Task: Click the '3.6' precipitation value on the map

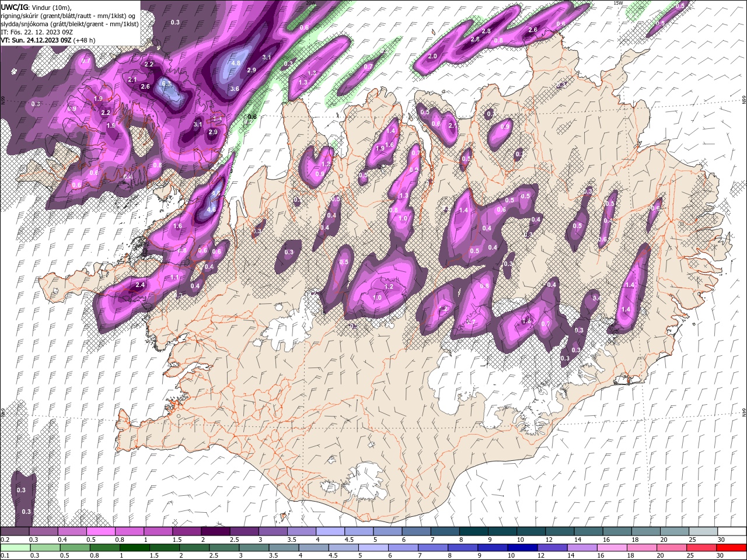Action: [235, 89]
